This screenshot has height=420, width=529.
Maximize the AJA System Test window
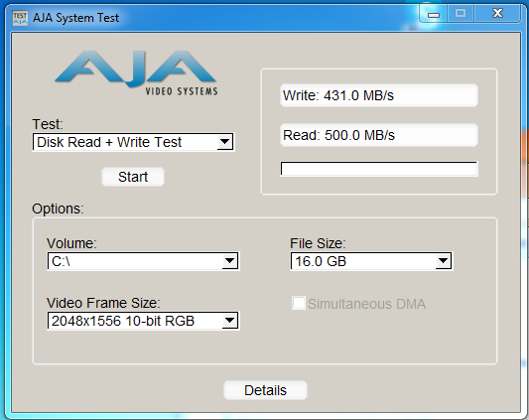(x=461, y=14)
